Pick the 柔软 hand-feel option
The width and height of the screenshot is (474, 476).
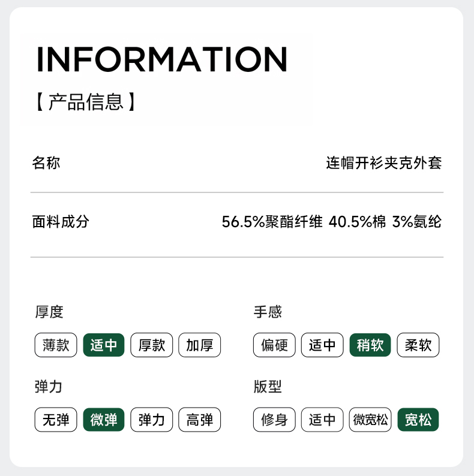418,345
